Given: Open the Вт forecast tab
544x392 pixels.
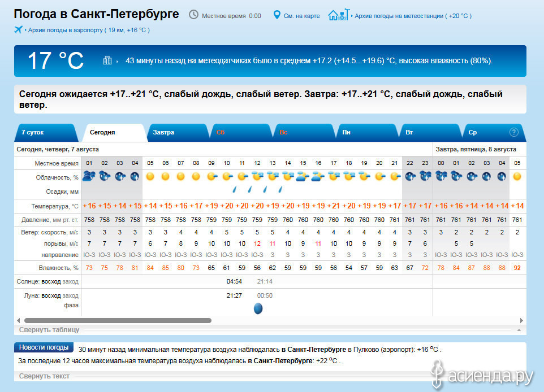Looking at the screenshot, I should pyautogui.click(x=430, y=132).
